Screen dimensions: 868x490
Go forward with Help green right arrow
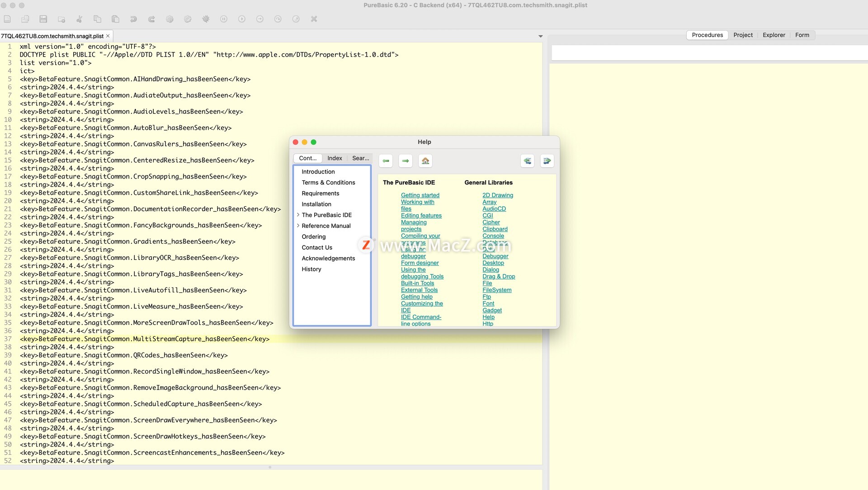[x=406, y=161]
